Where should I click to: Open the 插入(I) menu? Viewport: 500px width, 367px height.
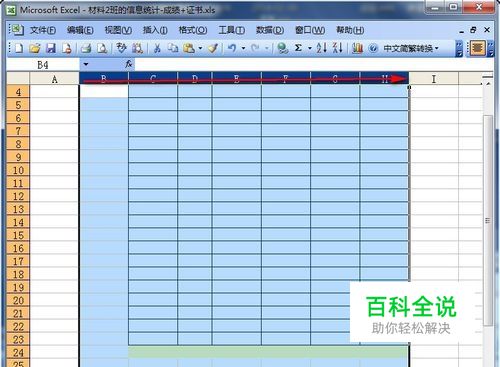[x=155, y=30]
